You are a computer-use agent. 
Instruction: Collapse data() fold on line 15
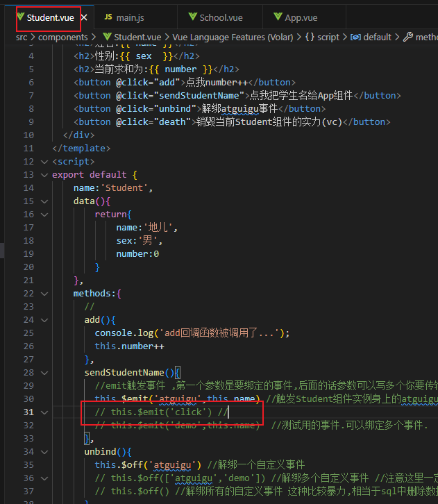click(44, 201)
